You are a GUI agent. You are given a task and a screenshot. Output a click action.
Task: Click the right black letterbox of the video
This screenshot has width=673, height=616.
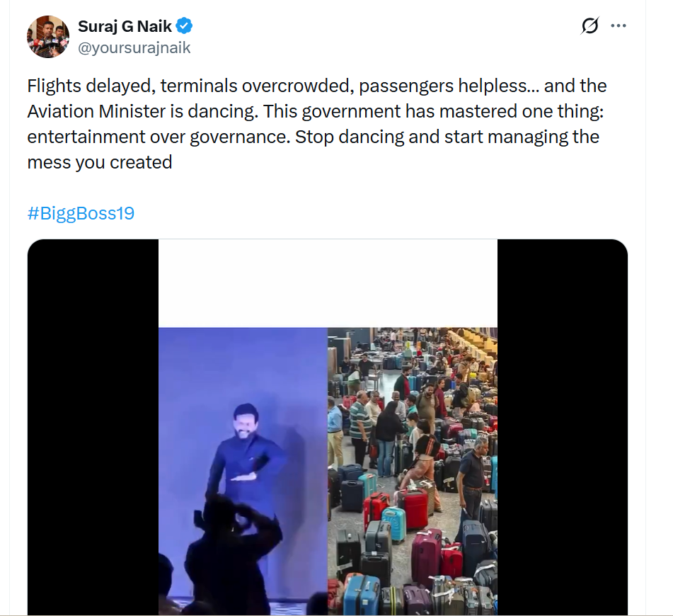point(562,425)
